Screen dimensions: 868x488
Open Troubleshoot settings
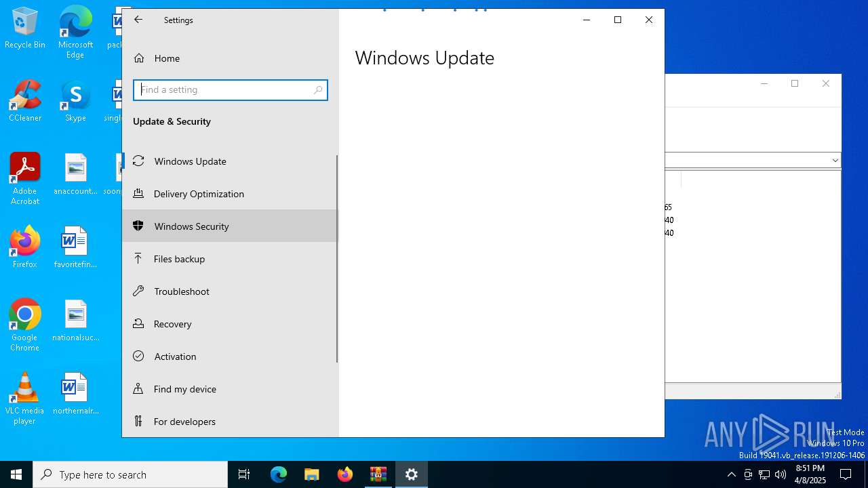click(x=230, y=291)
